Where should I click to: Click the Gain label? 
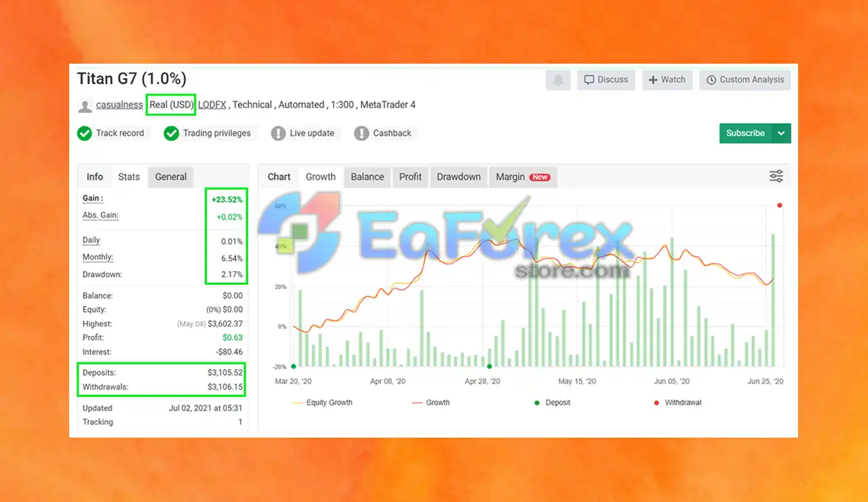click(x=93, y=198)
